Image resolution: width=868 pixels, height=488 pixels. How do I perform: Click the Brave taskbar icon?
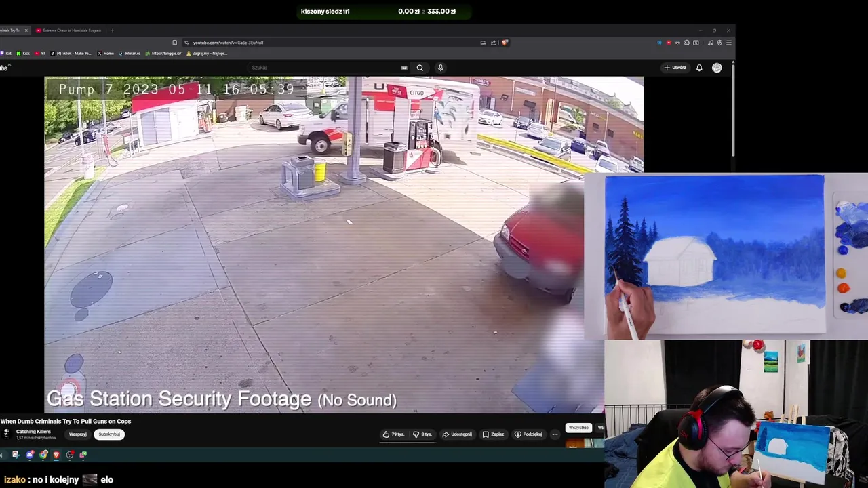[x=56, y=455]
